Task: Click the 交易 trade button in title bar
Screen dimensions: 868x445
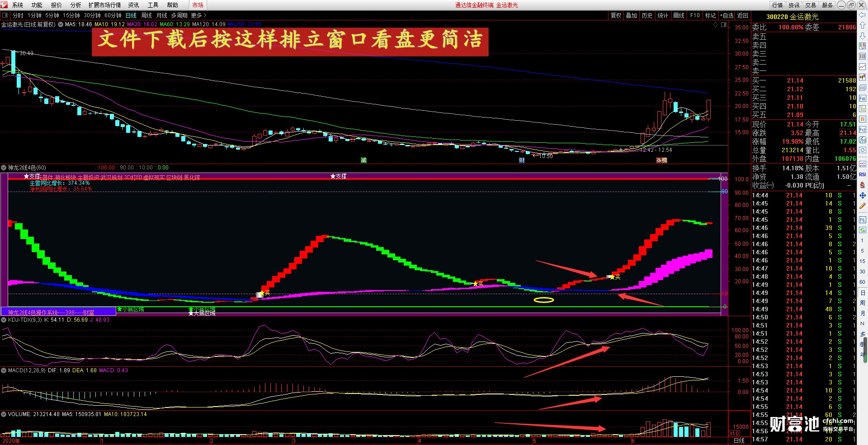Action: tap(811, 5)
